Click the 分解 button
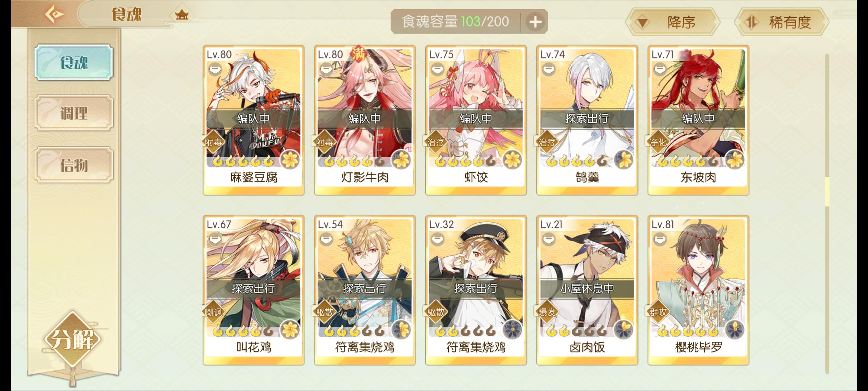 click(73, 340)
